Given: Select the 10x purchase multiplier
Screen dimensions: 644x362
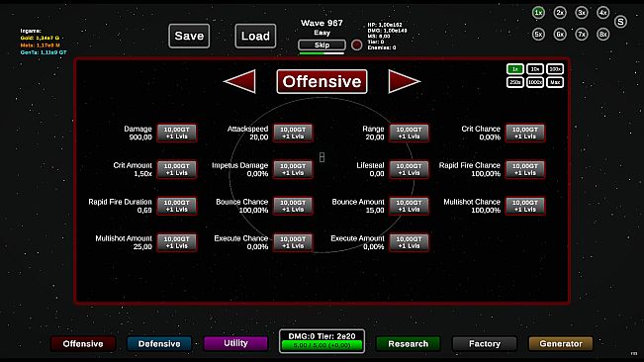Looking at the screenshot, I should (535, 69).
